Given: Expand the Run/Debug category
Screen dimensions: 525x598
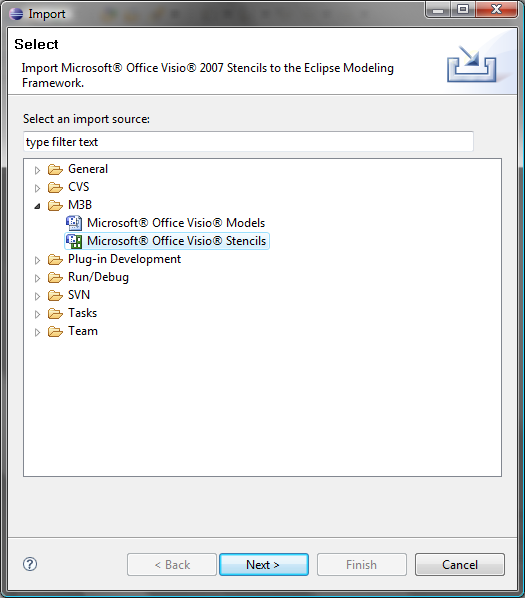Looking at the screenshot, I should pyautogui.click(x=37, y=278).
